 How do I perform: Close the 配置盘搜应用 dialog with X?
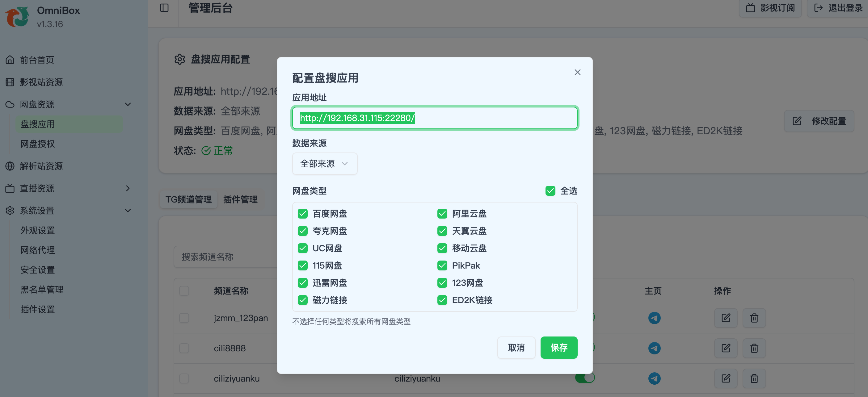(577, 73)
